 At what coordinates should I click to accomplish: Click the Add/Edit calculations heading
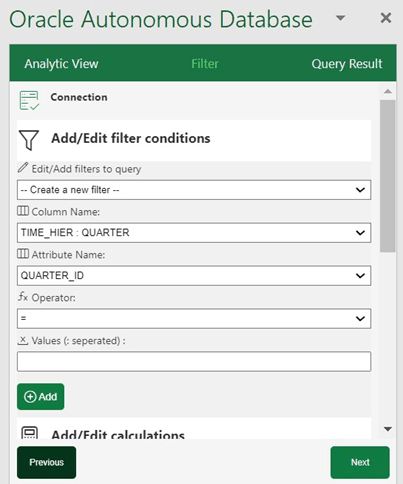point(118,434)
